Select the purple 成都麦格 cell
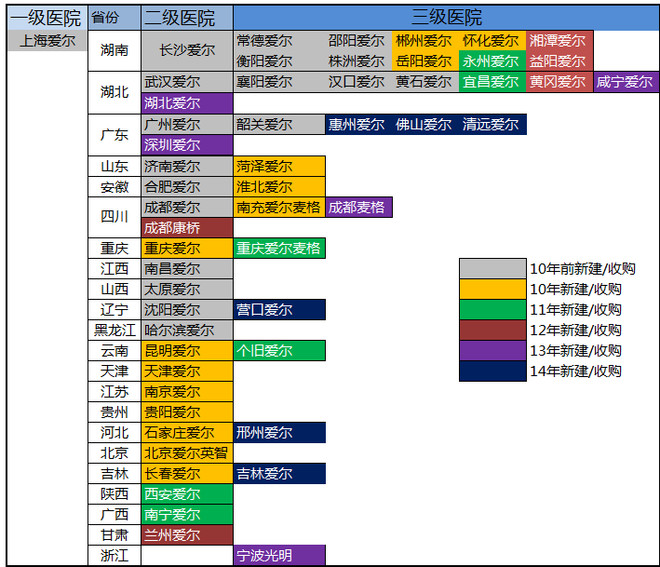This screenshot has height=567, width=660. (x=359, y=207)
